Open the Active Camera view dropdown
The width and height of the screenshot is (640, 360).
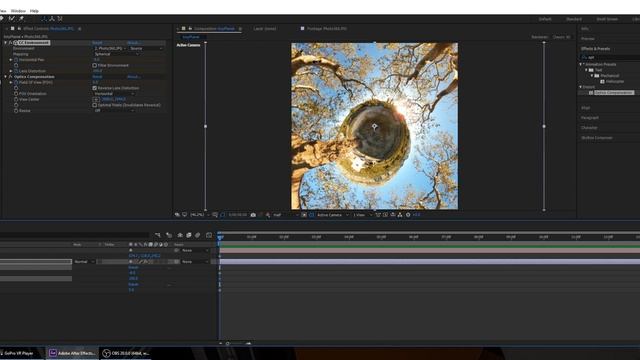[x=333, y=215]
